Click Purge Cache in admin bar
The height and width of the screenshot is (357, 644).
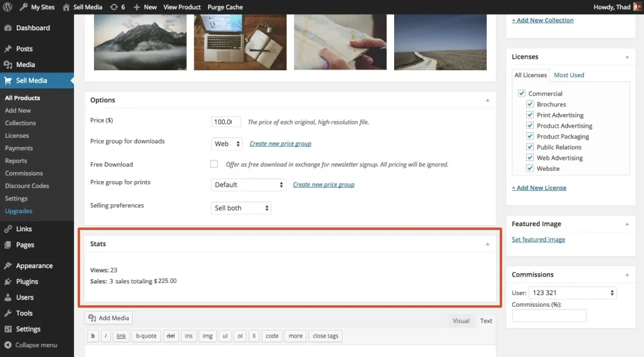[225, 7]
